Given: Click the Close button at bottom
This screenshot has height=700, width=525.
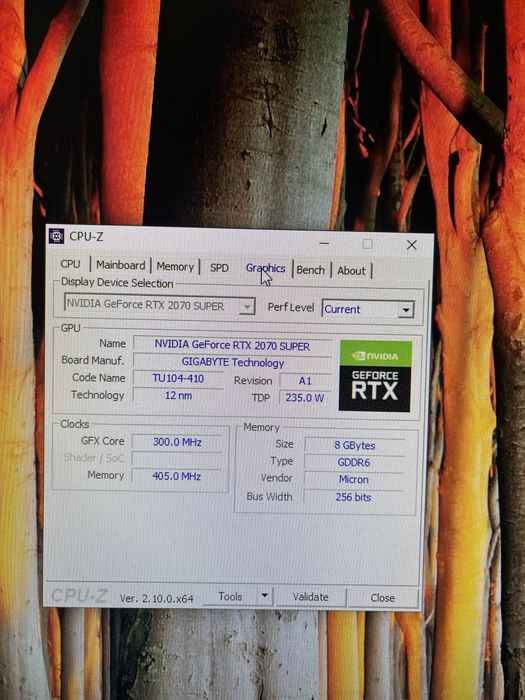Looking at the screenshot, I should point(383,598).
